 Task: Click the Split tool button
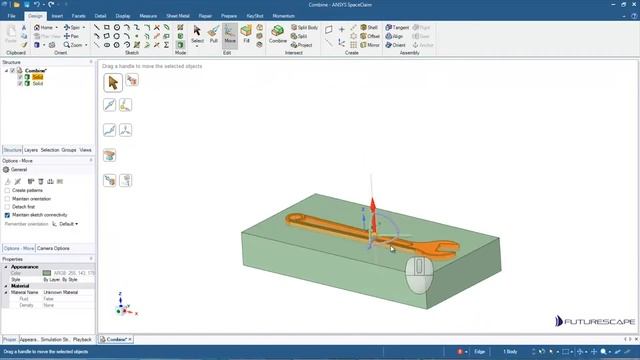click(x=299, y=36)
